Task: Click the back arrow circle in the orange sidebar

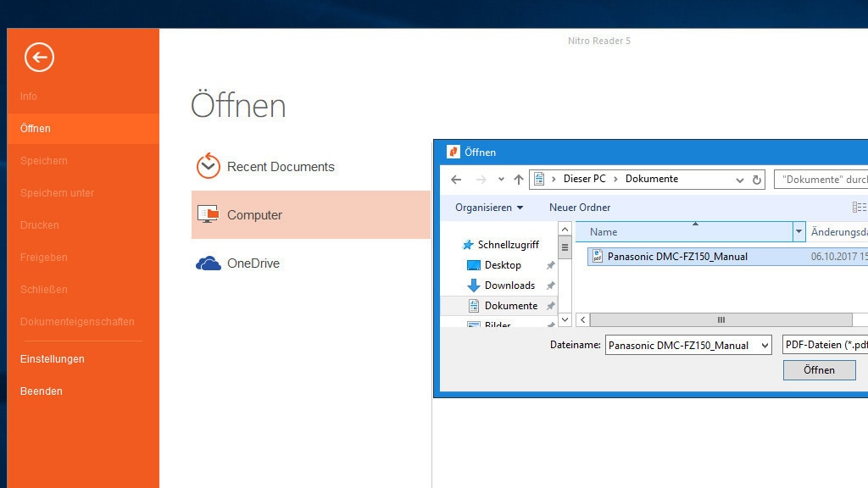Action: point(39,57)
